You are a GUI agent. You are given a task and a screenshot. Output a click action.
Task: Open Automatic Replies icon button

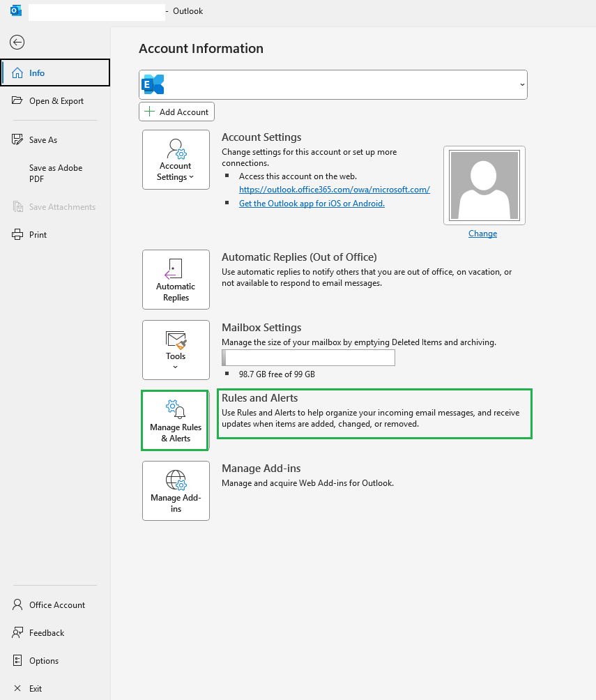tap(173, 269)
